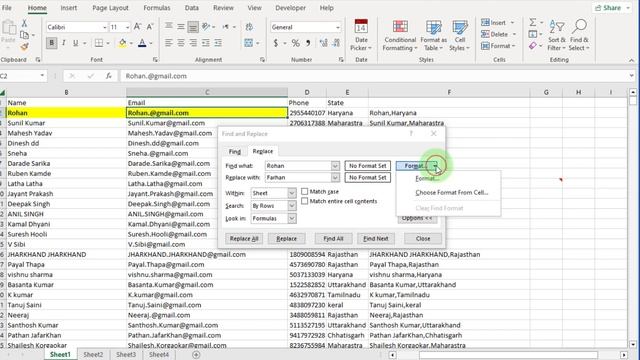Switch to Find tab in dialog
Screen dimensions: 640x360
(x=235, y=151)
